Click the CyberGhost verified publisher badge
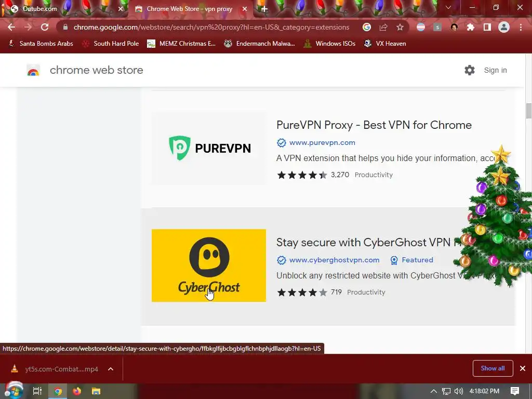The height and width of the screenshot is (399, 532). (281, 260)
